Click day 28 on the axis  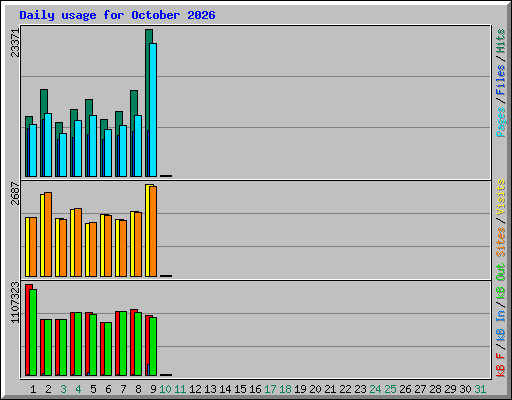tap(435, 389)
